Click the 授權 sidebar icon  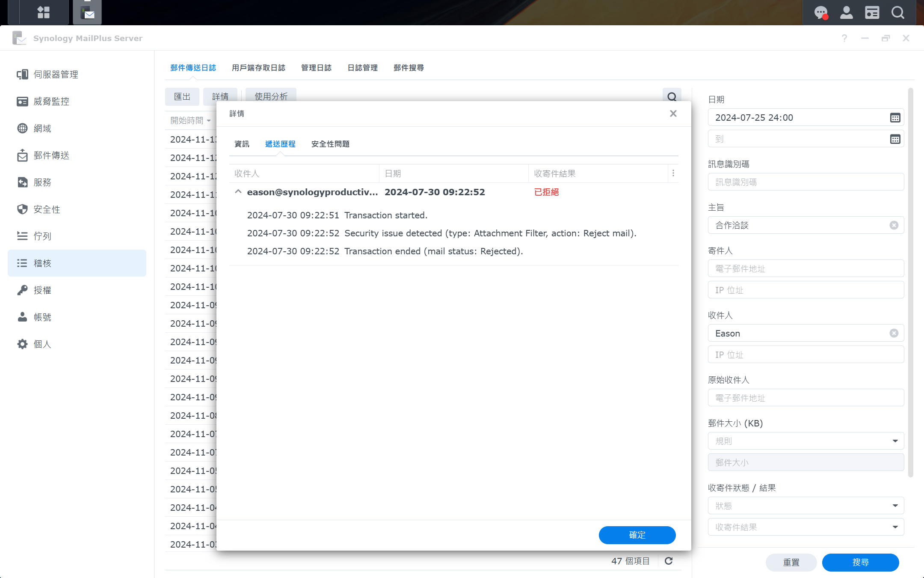tap(21, 290)
